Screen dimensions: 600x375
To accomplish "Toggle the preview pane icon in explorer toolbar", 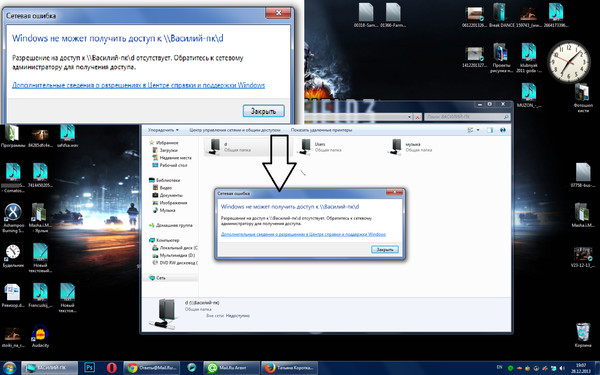I will [490, 130].
